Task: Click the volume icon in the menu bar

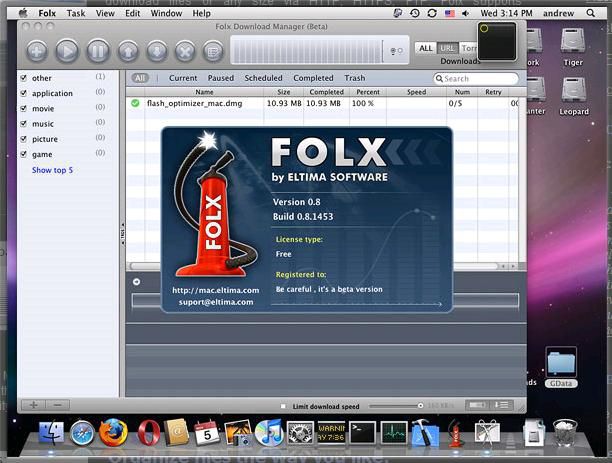Action: tap(465, 13)
